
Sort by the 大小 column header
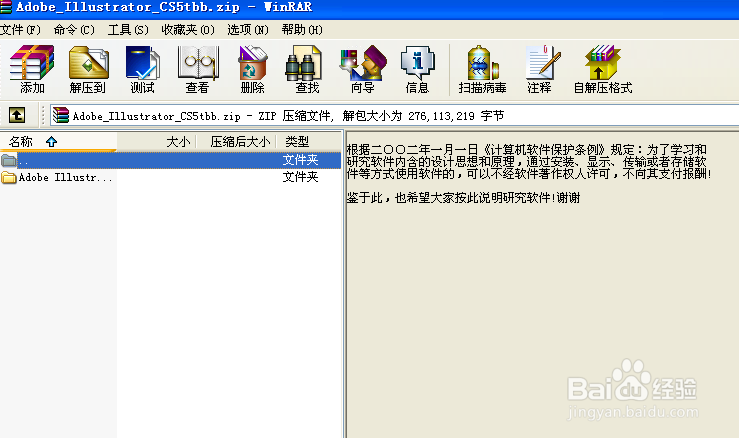tap(156, 141)
